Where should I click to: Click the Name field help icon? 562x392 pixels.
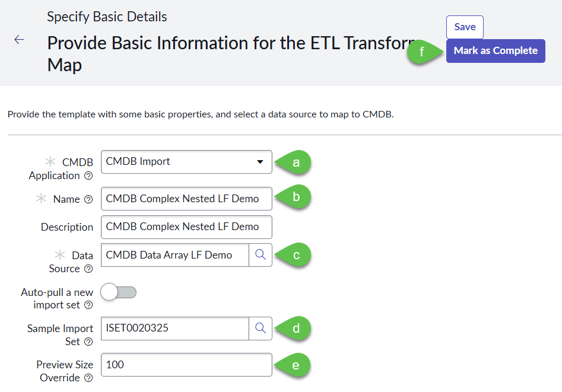[88, 200]
